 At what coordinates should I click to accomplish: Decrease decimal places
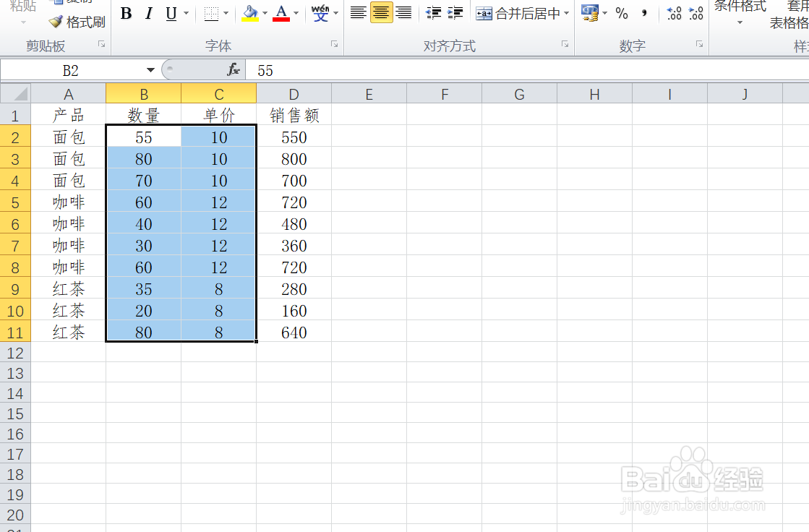click(696, 14)
